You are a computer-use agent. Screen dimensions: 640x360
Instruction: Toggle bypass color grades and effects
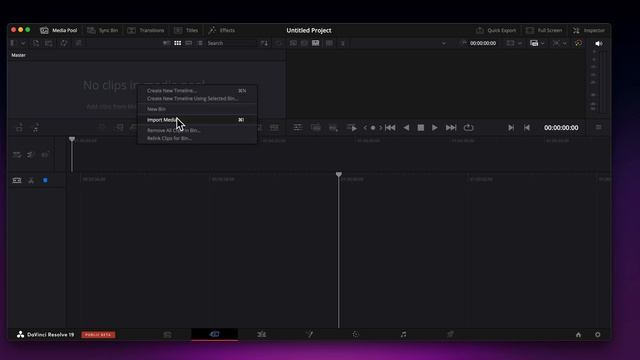(x=578, y=43)
